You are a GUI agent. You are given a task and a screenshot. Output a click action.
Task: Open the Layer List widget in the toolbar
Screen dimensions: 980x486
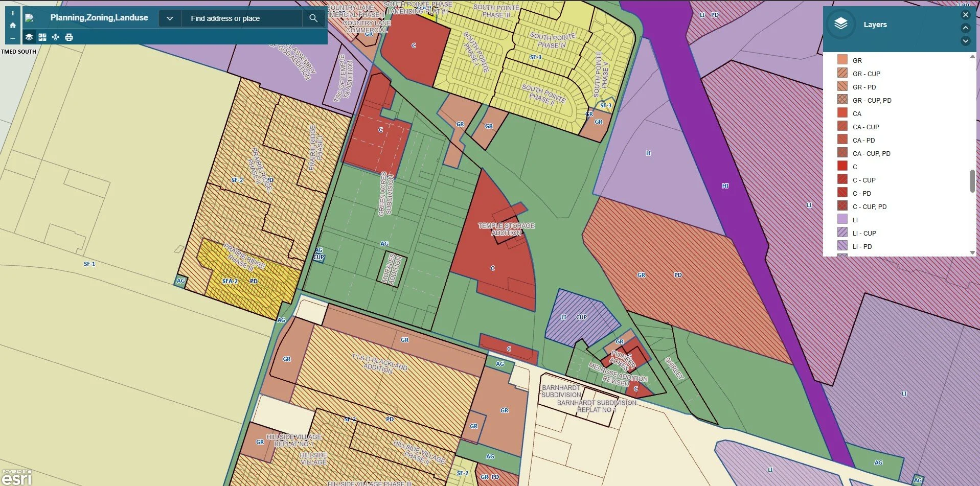click(x=29, y=37)
